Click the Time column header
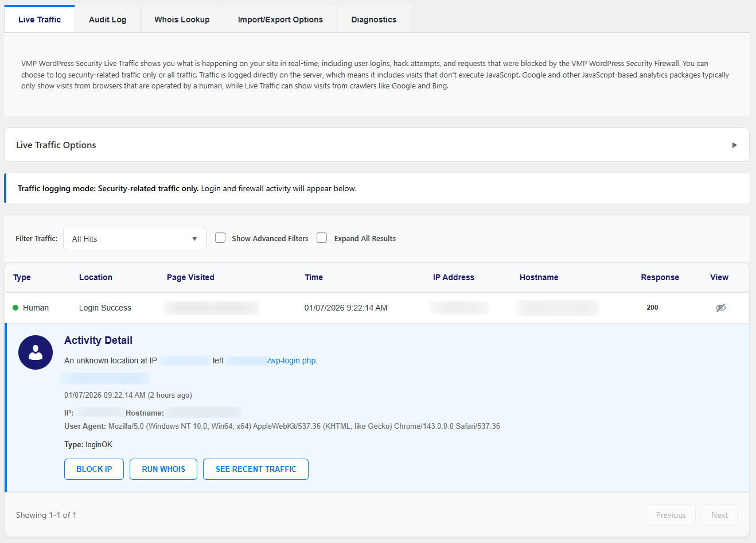 [x=314, y=277]
